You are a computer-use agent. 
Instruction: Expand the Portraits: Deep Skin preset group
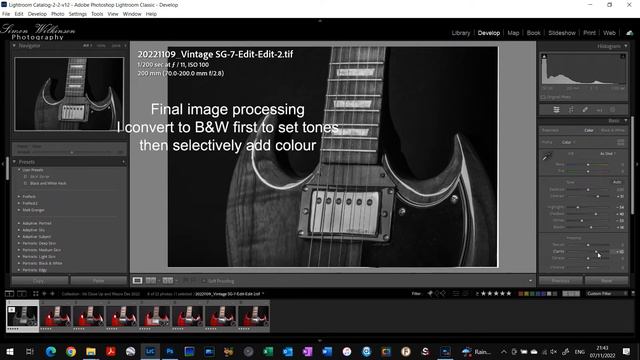[x=19, y=243]
